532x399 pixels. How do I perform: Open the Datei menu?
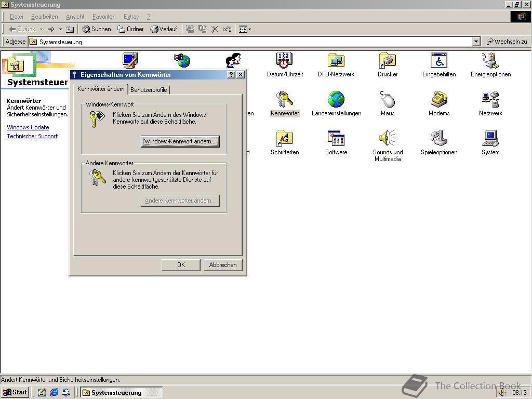16,17
